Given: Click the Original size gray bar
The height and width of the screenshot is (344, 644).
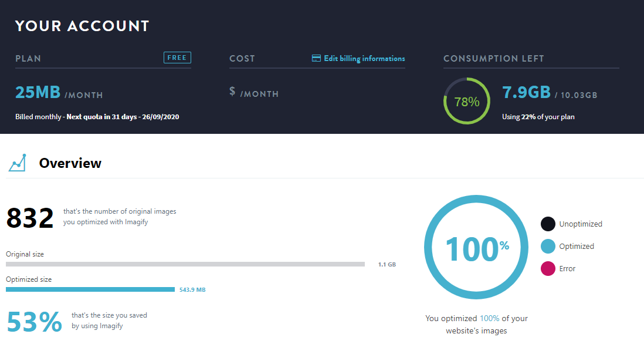Looking at the screenshot, I should tap(185, 264).
